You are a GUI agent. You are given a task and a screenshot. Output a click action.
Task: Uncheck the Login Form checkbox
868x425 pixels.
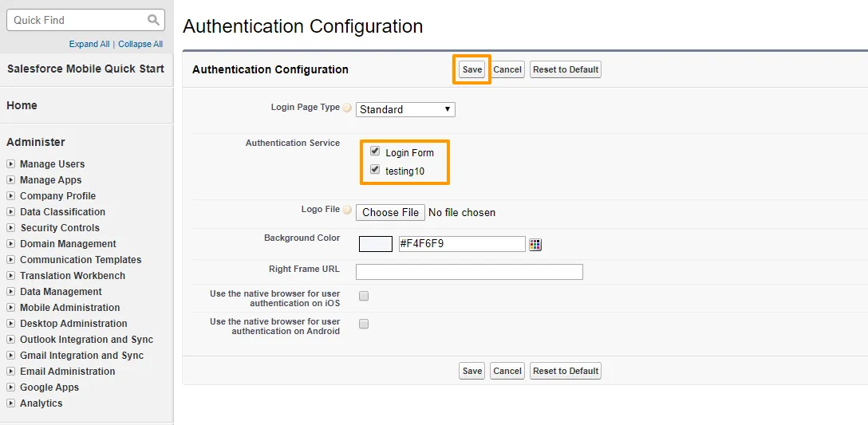click(375, 151)
